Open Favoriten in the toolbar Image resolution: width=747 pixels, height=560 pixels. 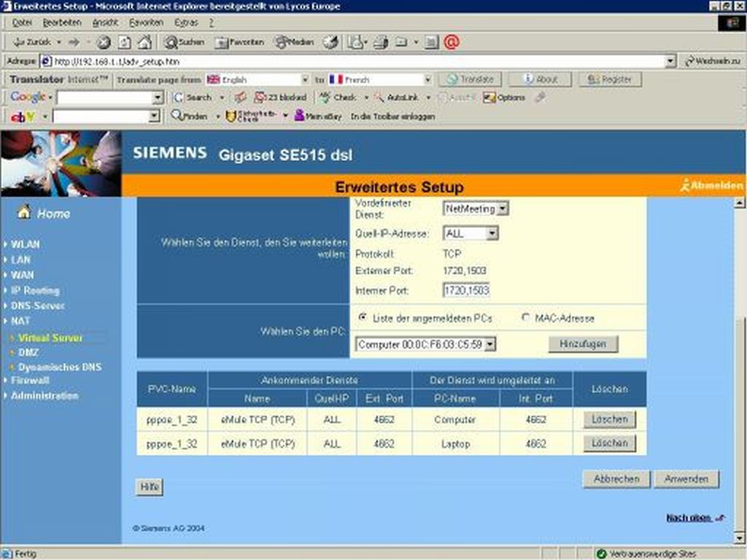tap(239, 42)
